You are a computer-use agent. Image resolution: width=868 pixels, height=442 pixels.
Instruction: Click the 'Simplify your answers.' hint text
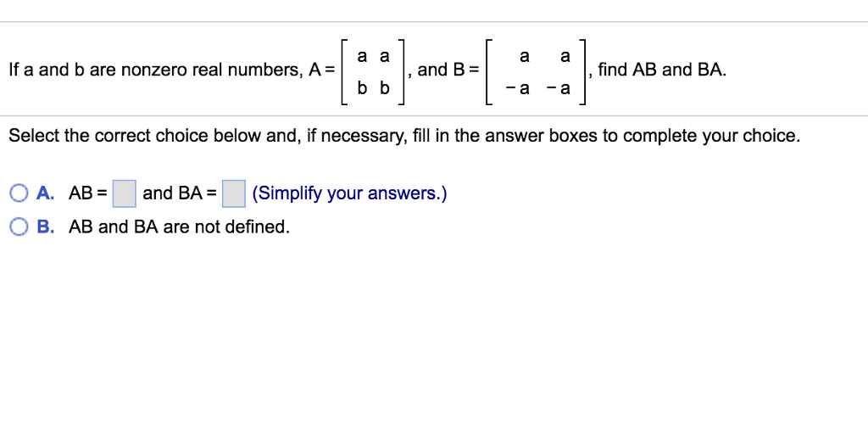[349, 193]
